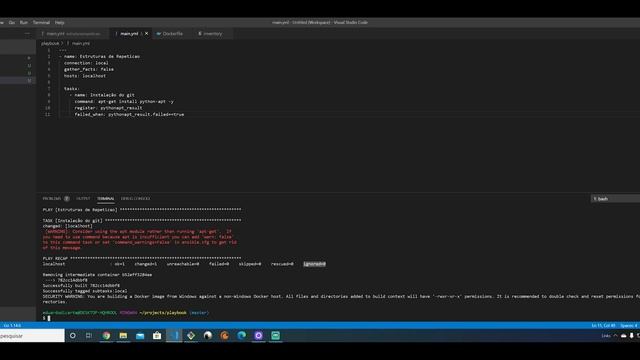Click the left status bar indicator

click(12, 325)
